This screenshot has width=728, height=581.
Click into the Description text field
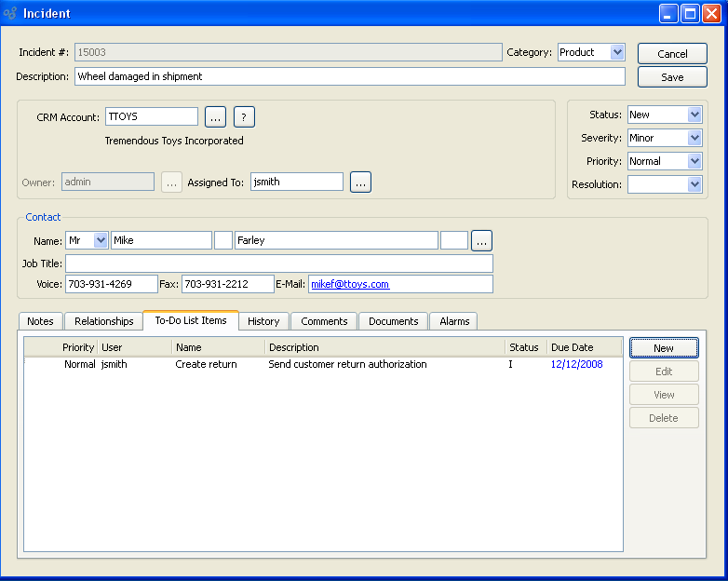click(x=349, y=76)
